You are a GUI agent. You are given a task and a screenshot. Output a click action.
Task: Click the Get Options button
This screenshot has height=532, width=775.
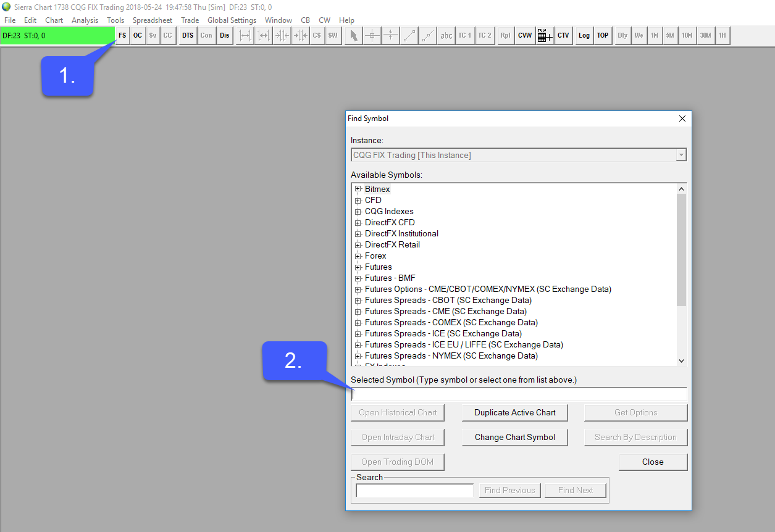coord(635,413)
